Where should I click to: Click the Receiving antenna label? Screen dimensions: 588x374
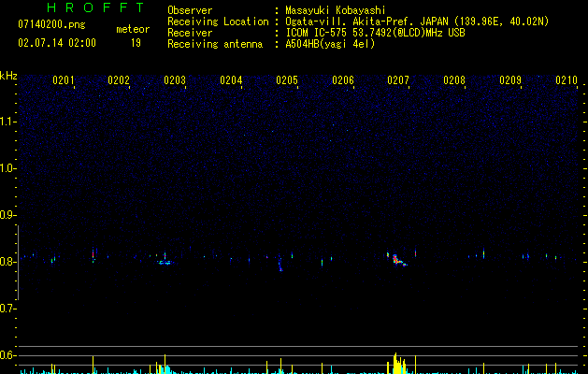click(x=215, y=44)
